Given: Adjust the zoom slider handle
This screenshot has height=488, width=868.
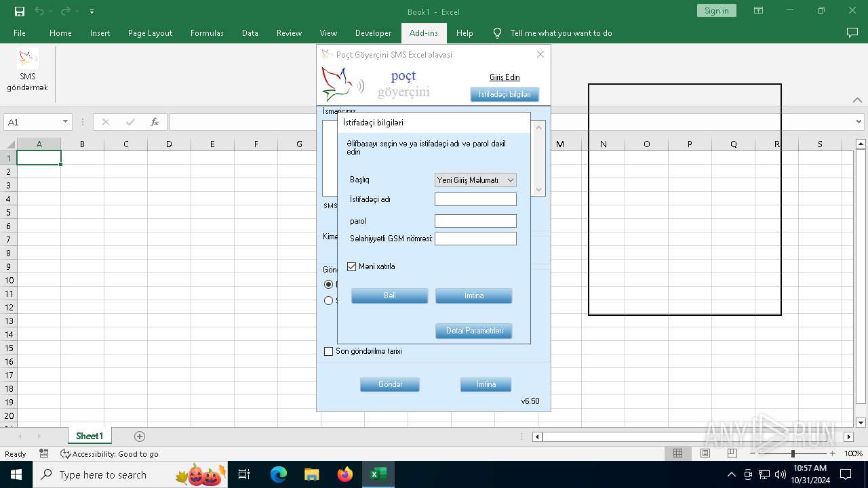Looking at the screenshot, I should point(793,453).
